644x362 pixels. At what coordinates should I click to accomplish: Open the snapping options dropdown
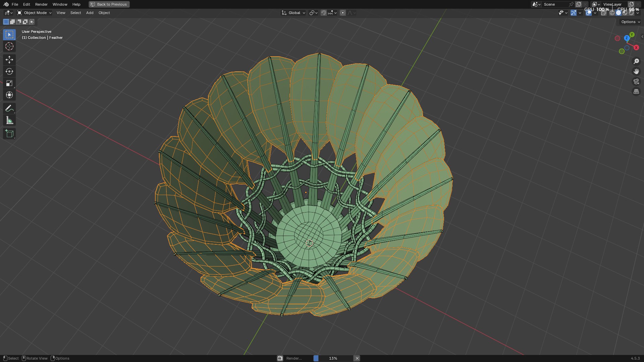tap(332, 13)
